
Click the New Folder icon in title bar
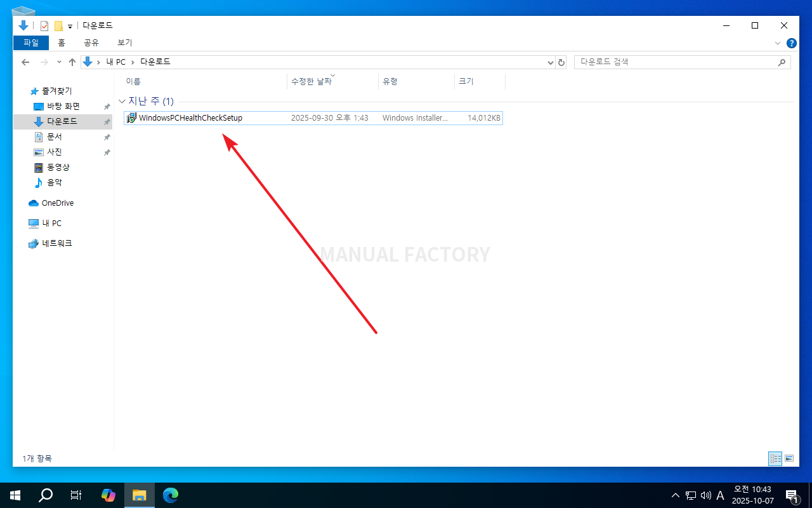pyautogui.click(x=58, y=26)
